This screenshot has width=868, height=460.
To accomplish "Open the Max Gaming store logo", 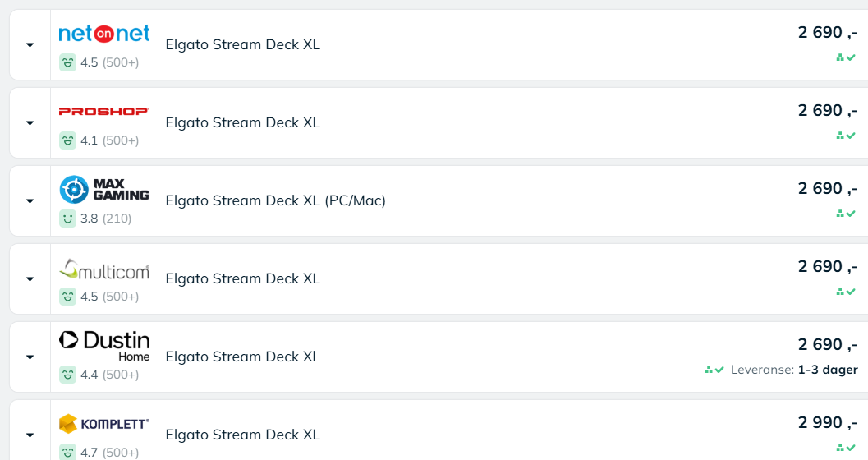I will 104,189.
